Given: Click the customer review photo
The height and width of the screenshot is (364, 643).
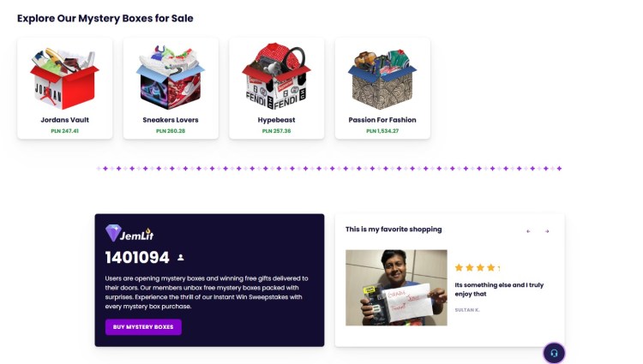Looking at the screenshot, I should point(396,288).
